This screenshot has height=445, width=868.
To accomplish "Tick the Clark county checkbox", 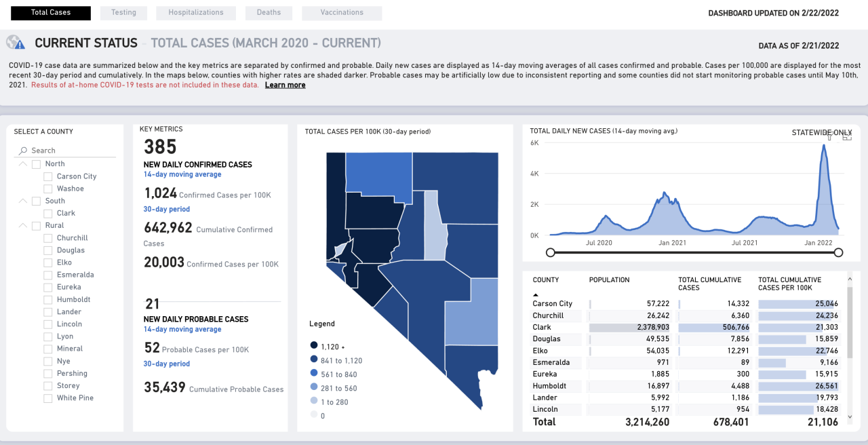I will (x=48, y=213).
